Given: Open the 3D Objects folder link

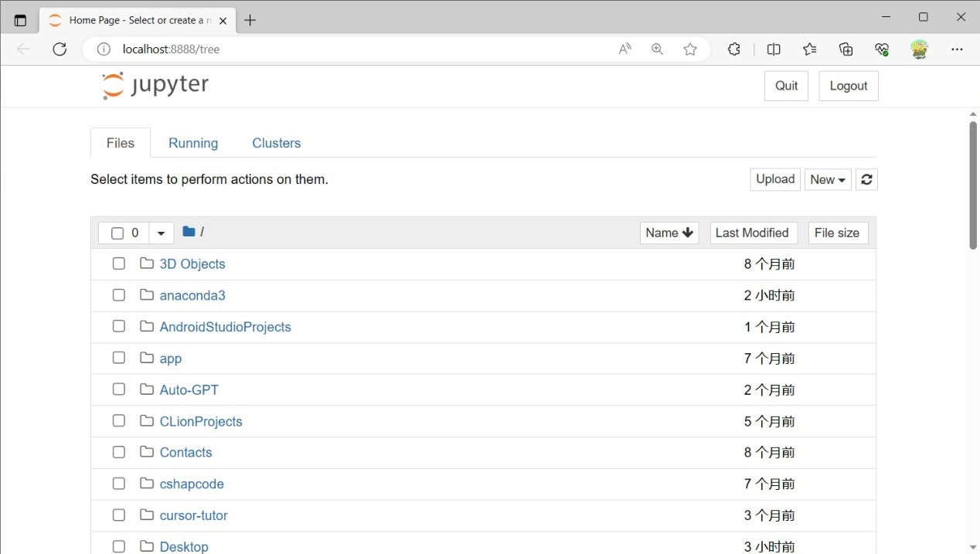Looking at the screenshot, I should (192, 263).
